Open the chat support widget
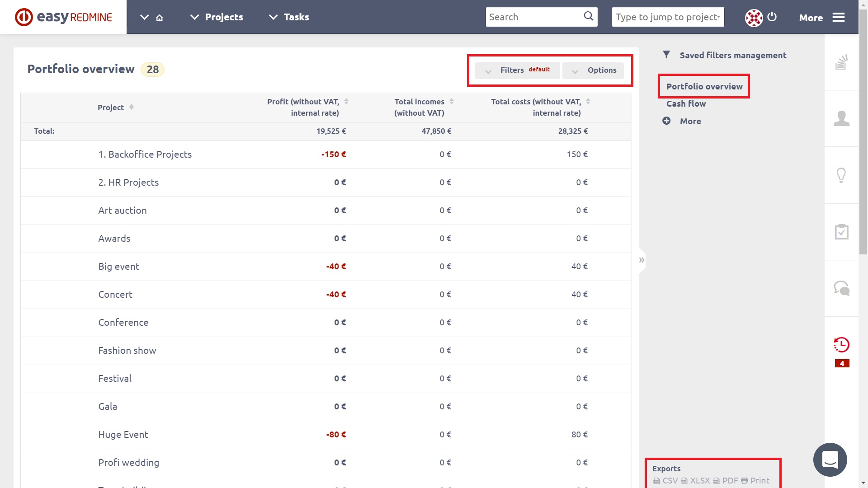The image size is (868, 488). (830, 460)
